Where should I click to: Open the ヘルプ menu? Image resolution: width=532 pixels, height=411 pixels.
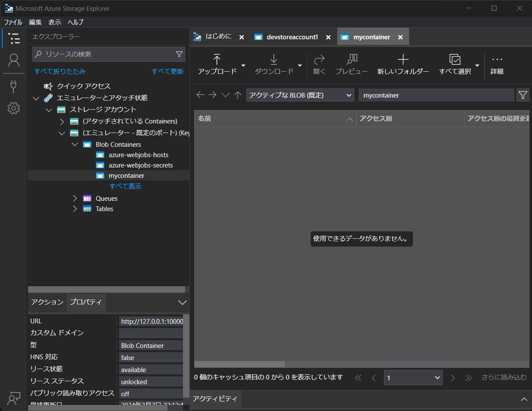coord(76,22)
